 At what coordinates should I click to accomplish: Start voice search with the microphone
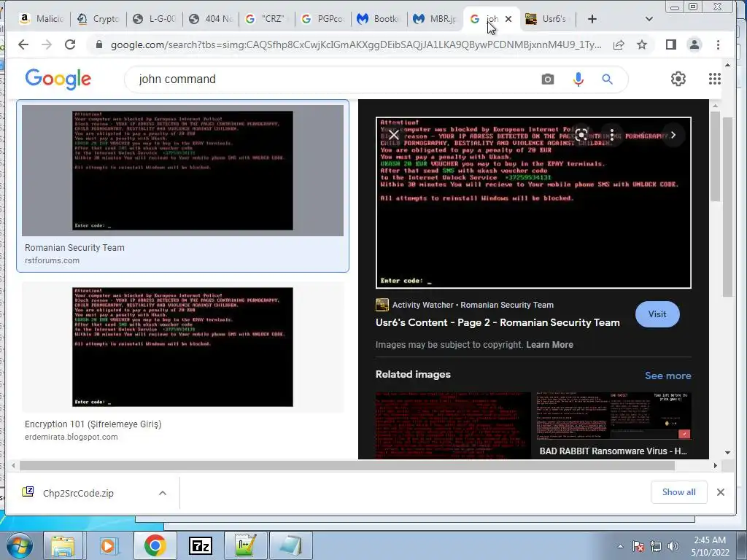tap(578, 79)
